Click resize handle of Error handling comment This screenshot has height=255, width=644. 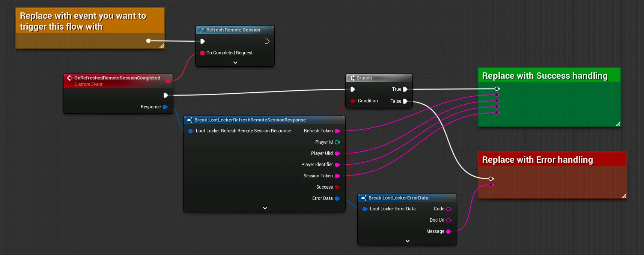point(624,196)
